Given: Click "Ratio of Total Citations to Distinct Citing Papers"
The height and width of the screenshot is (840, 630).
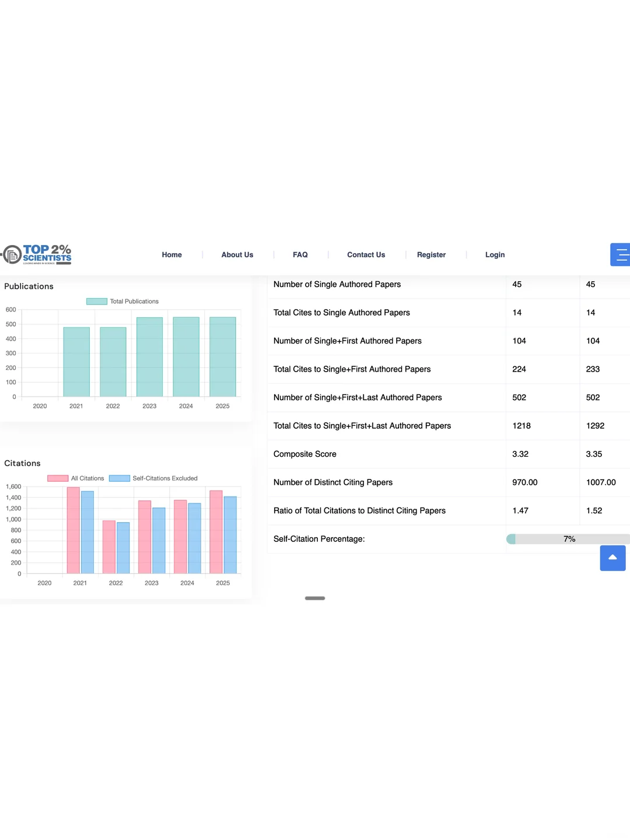Looking at the screenshot, I should pos(359,511).
